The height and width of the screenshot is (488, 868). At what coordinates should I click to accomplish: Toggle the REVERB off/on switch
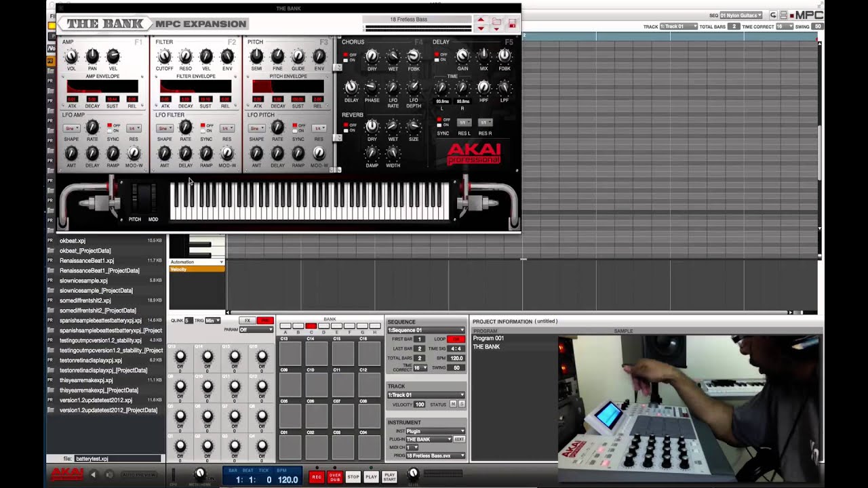tap(345, 127)
